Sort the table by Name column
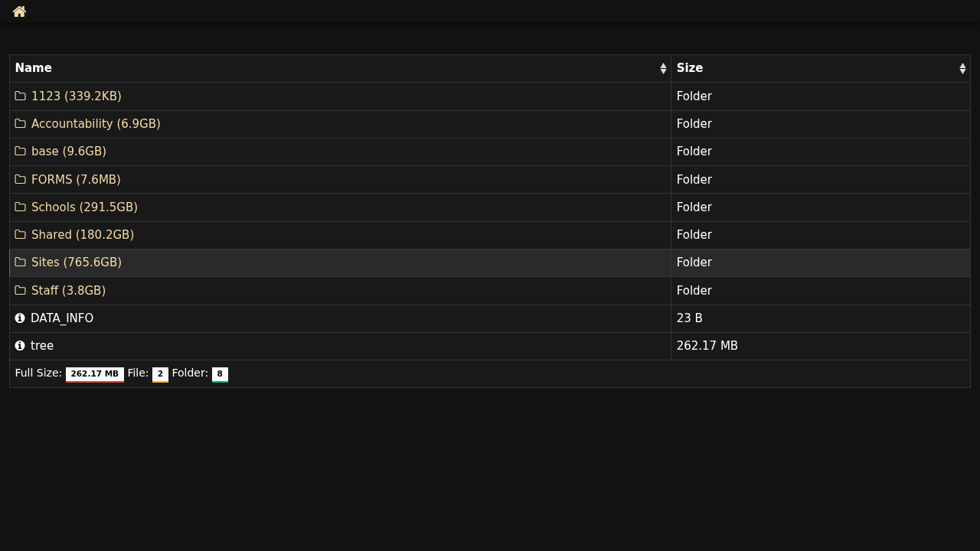 point(34,68)
